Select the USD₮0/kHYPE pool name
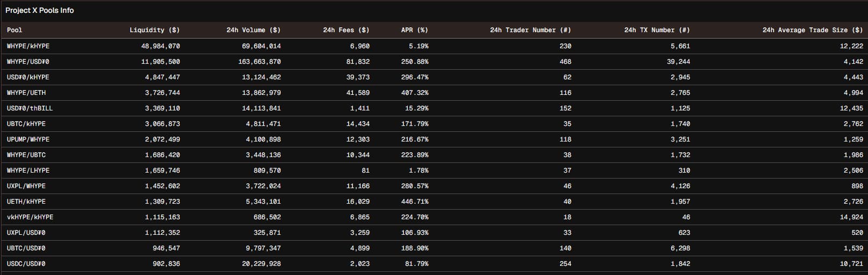Viewport: 868px width, 275px height. click(x=28, y=77)
